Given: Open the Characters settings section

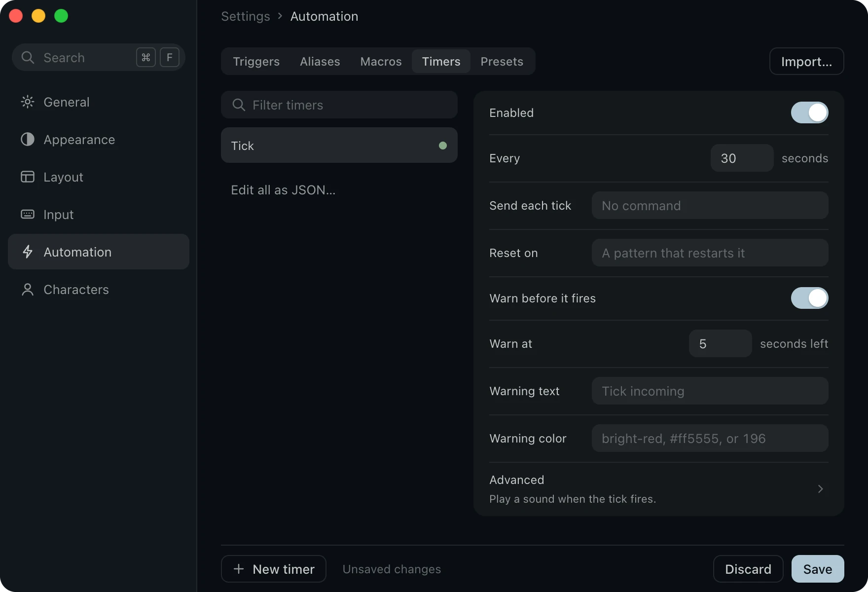Looking at the screenshot, I should (99, 290).
